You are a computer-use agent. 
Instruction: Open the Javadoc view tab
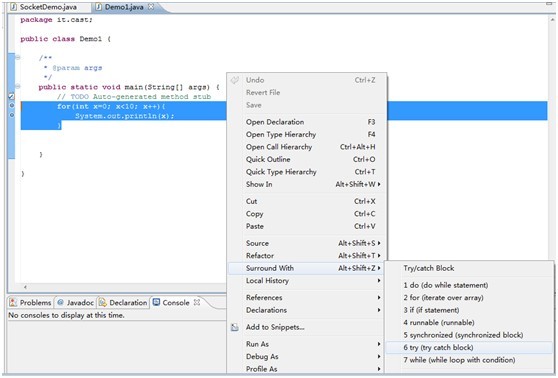75,303
